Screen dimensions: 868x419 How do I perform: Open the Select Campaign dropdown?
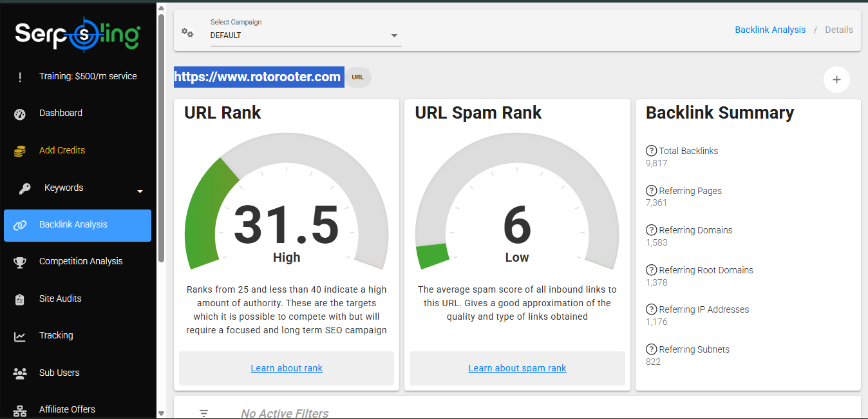(x=306, y=35)
